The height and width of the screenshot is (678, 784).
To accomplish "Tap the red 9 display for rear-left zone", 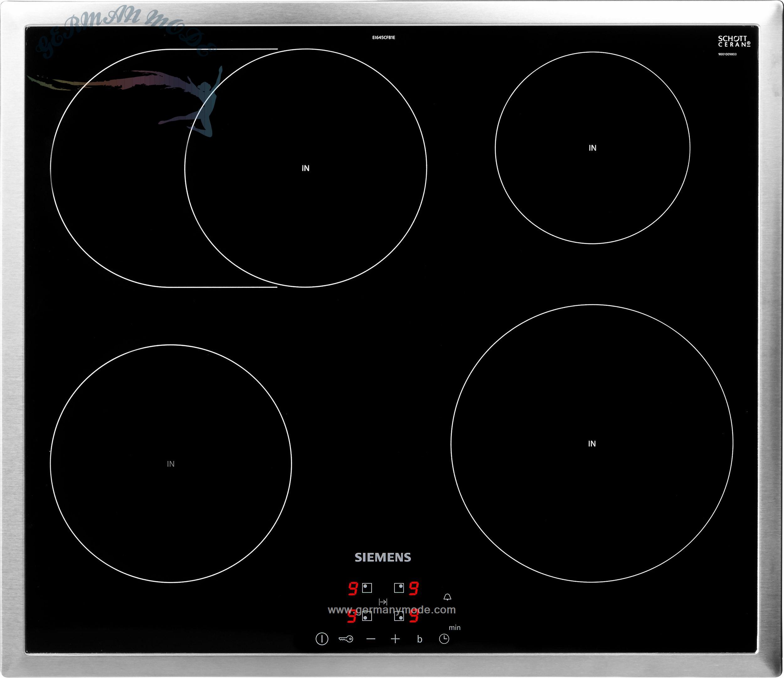I will 353,589.
